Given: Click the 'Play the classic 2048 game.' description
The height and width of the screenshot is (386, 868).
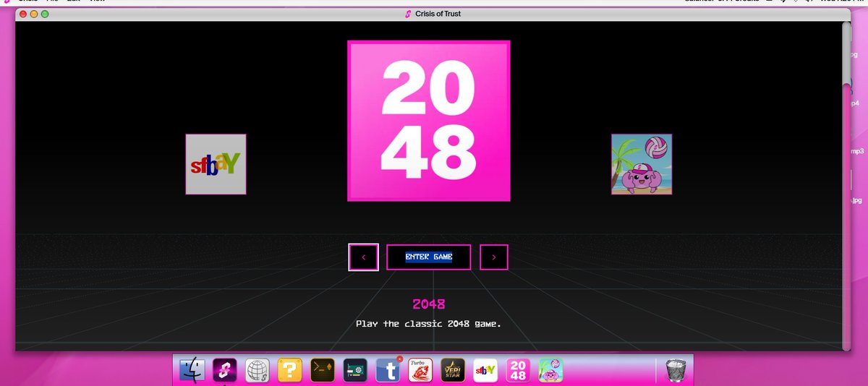Looking at the screenshot, I should 429,324.
